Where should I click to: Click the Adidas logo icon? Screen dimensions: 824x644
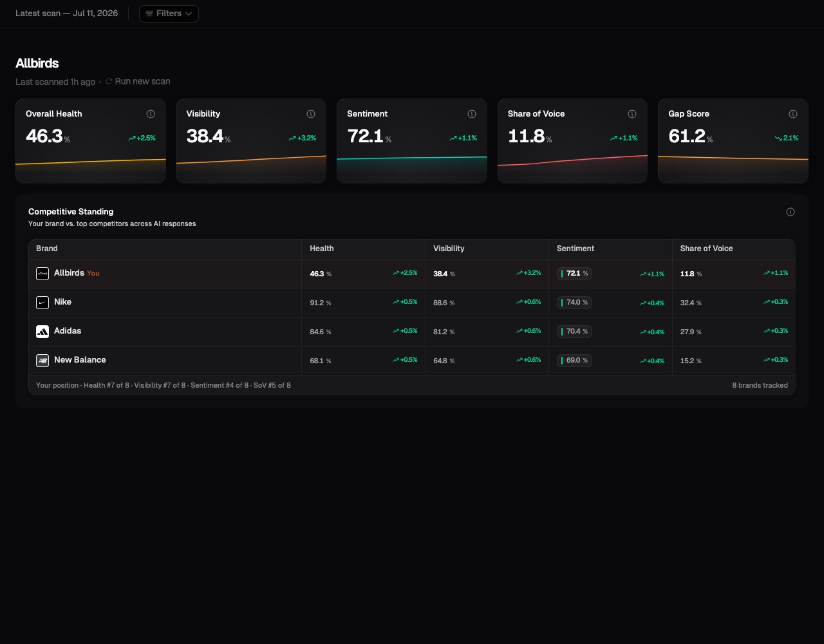pos(42,332)
